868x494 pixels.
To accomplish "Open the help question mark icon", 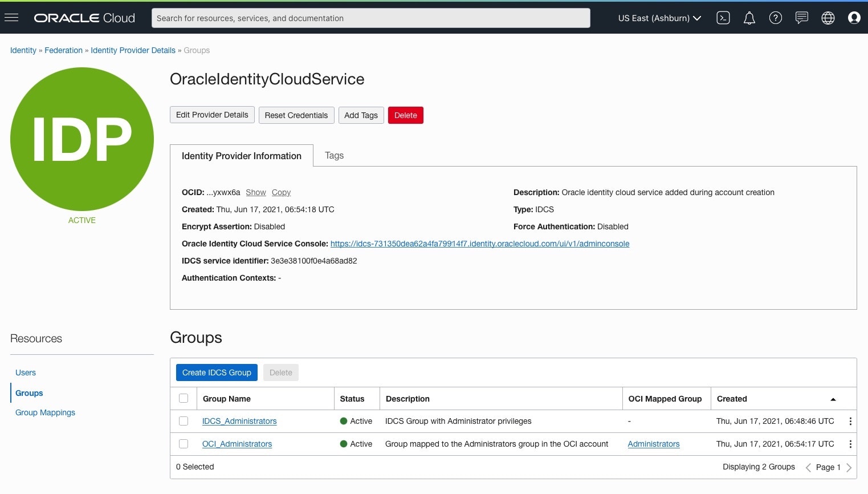I will tap(776, 18).
